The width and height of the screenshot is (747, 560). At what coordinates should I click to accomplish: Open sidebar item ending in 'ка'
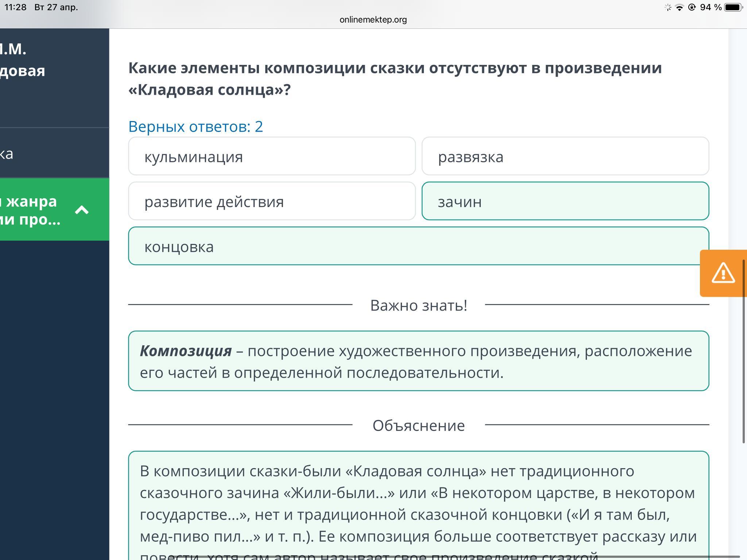point(7,153)
